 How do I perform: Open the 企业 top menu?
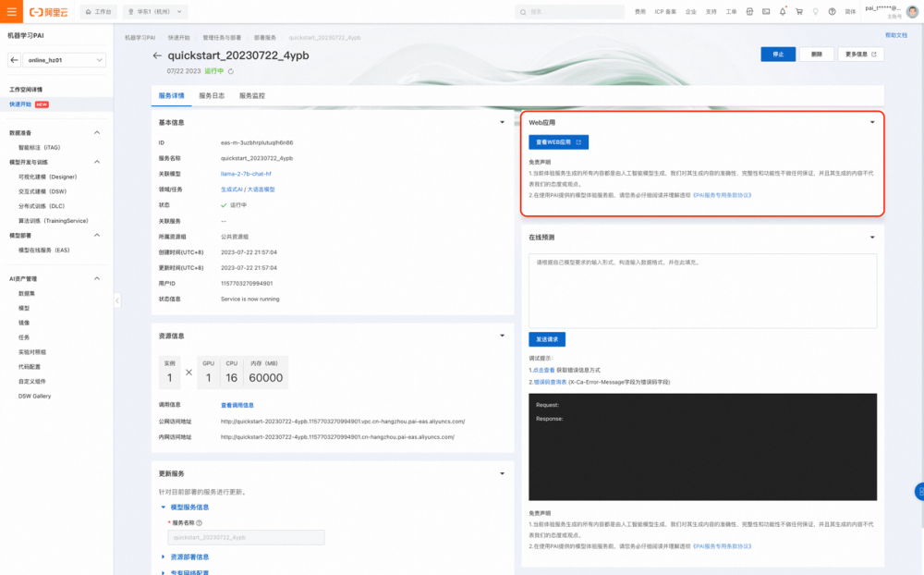click(690, 12)
